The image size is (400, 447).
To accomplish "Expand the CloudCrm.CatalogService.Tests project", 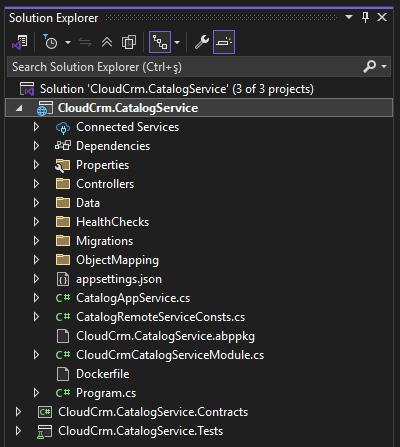I will click(x=18, y=431).
